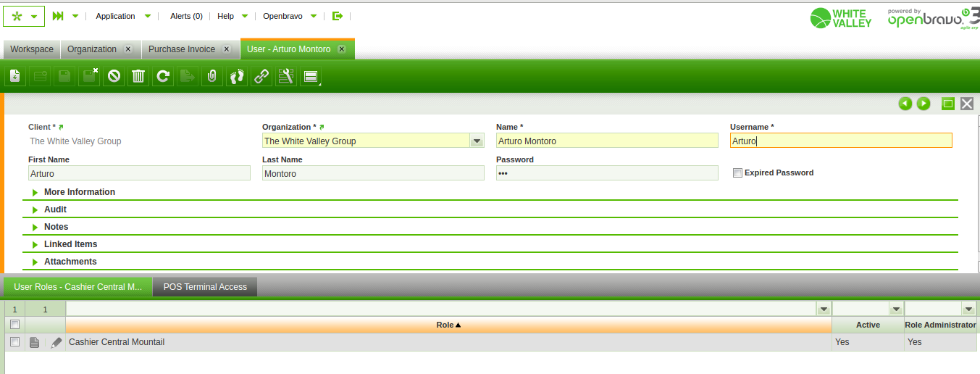The width and height of the screenshot is (980, 374).
Task: Expand the Attachments section
Action: pyautogui.click(x=70, y=262)
